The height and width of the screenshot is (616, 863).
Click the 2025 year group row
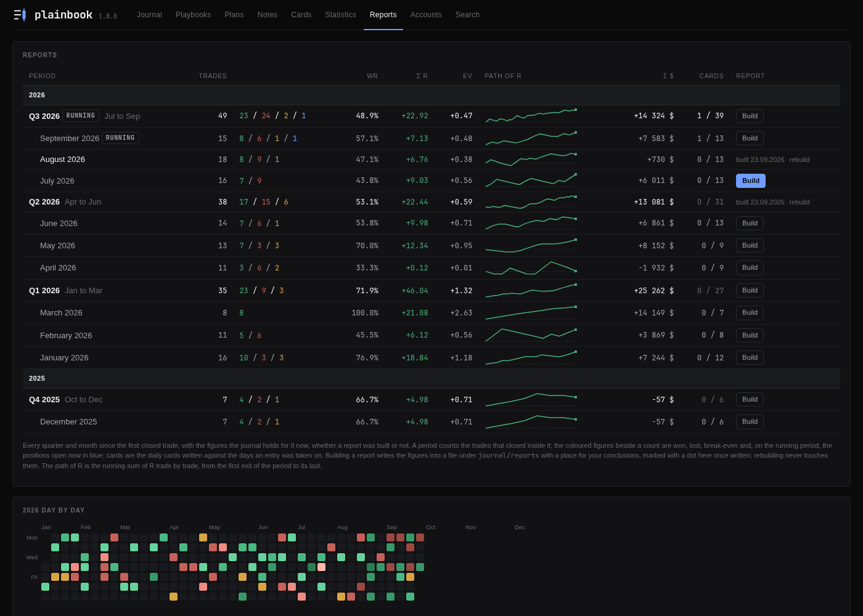coord(431,378)
